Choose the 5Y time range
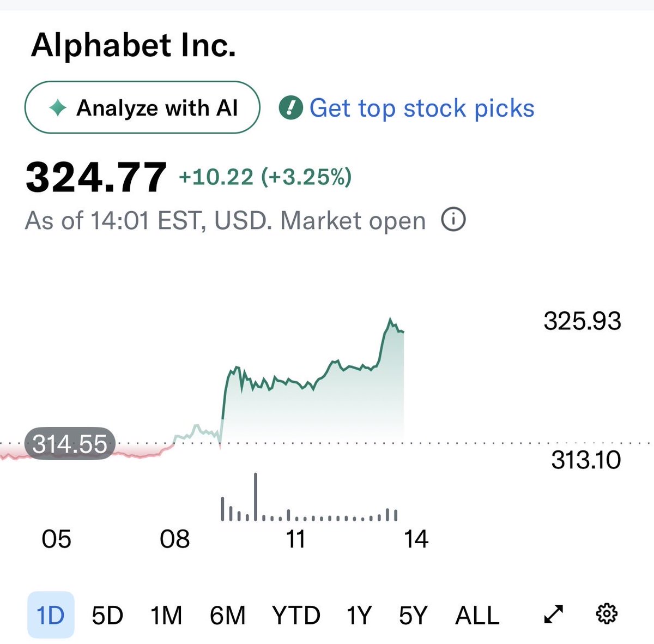 point(413,615)
